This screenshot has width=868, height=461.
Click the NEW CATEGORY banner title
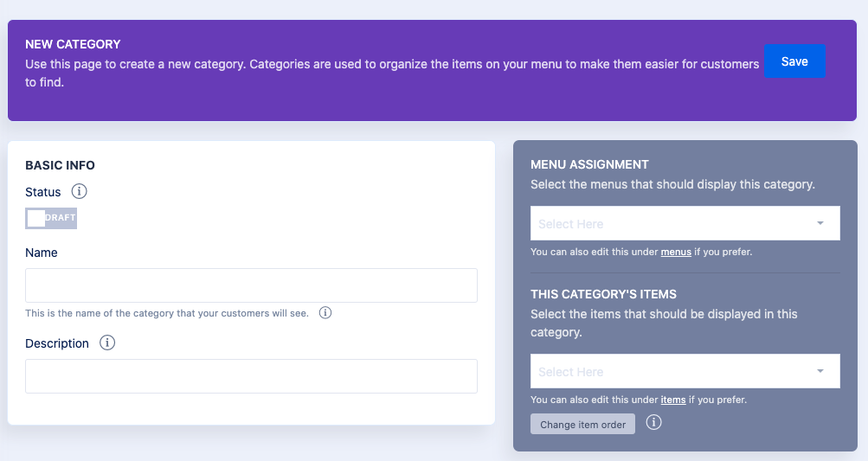[x=73, y=44]
